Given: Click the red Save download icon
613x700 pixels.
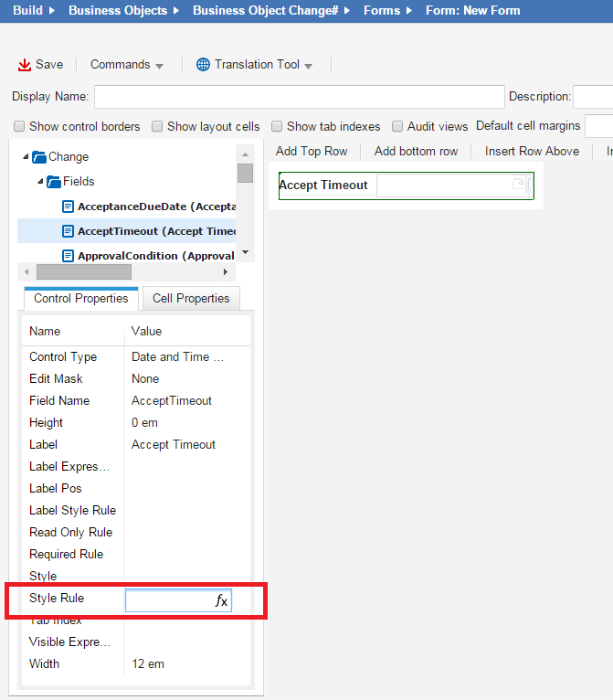Looking at the screenshot, I should tap(25, 65).
